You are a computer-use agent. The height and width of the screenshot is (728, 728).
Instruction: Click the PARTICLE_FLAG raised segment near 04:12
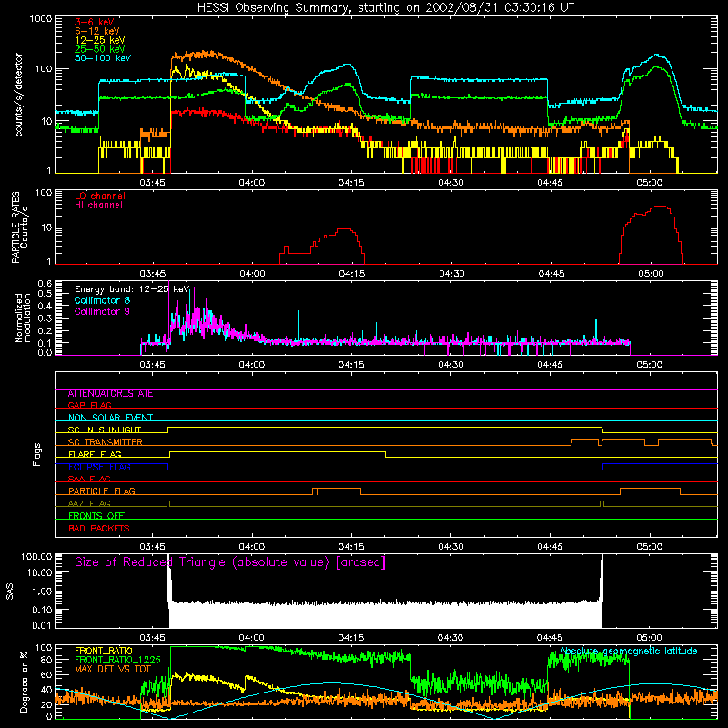pyautogui.click(x=339, y=489)
